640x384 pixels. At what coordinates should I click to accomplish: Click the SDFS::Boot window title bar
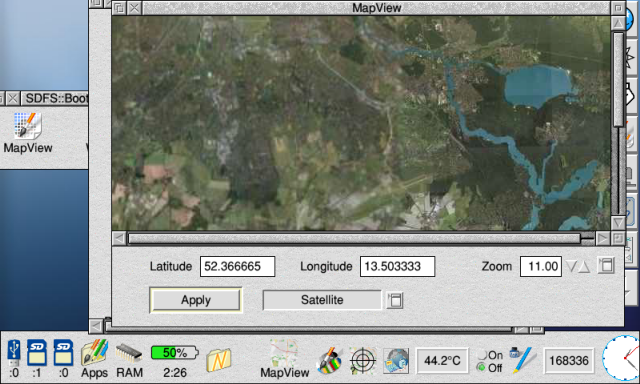coord(55,98)
